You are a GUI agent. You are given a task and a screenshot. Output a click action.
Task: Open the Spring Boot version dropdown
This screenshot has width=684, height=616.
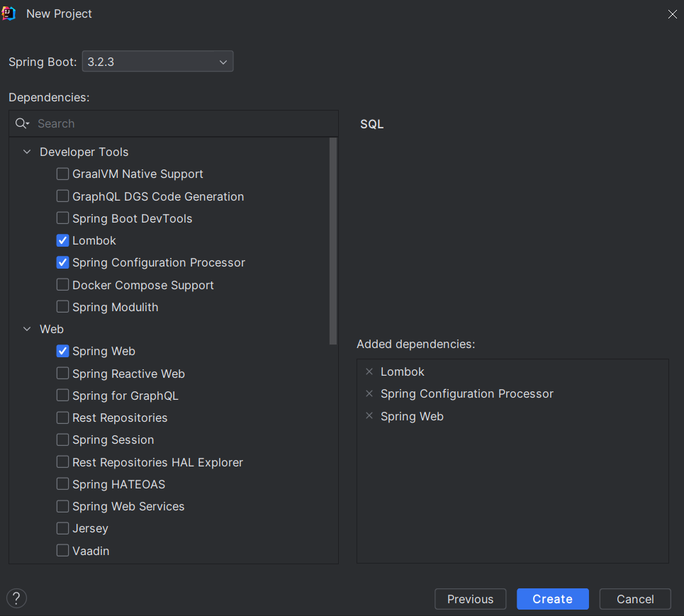[158, 62]
